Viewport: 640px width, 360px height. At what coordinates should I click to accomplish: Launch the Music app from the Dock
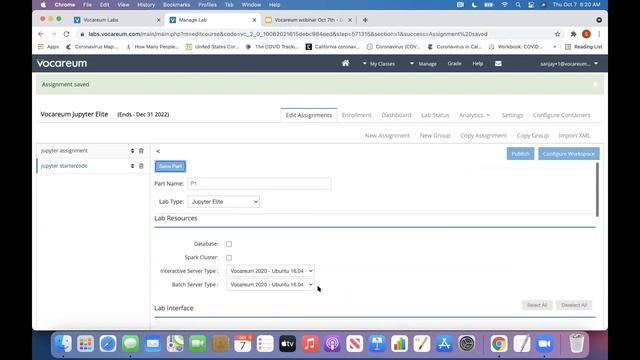tap(310, 344)
